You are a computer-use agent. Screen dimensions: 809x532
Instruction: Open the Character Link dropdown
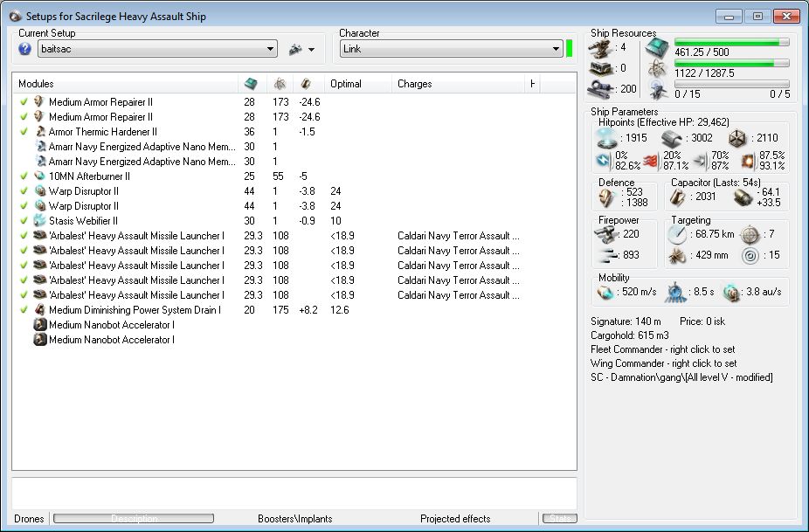[x=451, y=49]
